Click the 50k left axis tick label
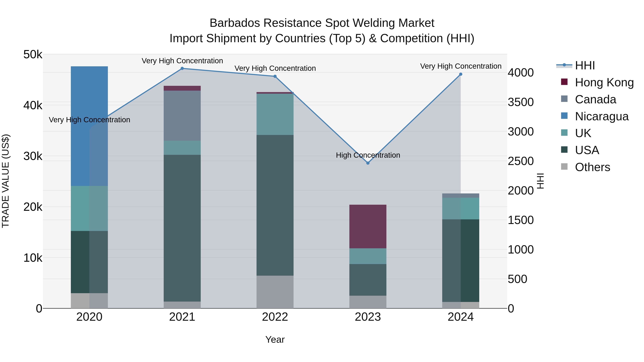Viewport: 644px width, 362px height. [33, 55]
